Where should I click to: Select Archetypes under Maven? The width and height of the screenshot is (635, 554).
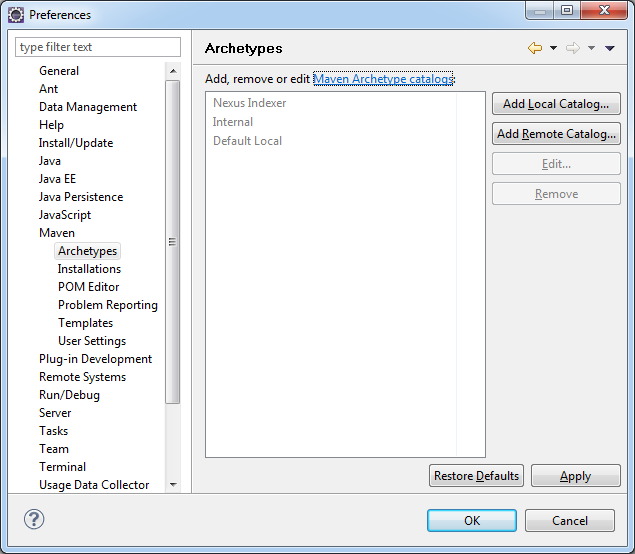[87, 251]
